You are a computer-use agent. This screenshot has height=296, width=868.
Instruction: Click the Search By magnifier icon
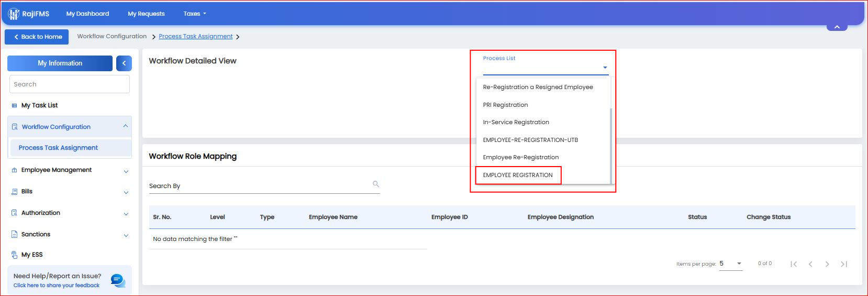click(376, 184)
